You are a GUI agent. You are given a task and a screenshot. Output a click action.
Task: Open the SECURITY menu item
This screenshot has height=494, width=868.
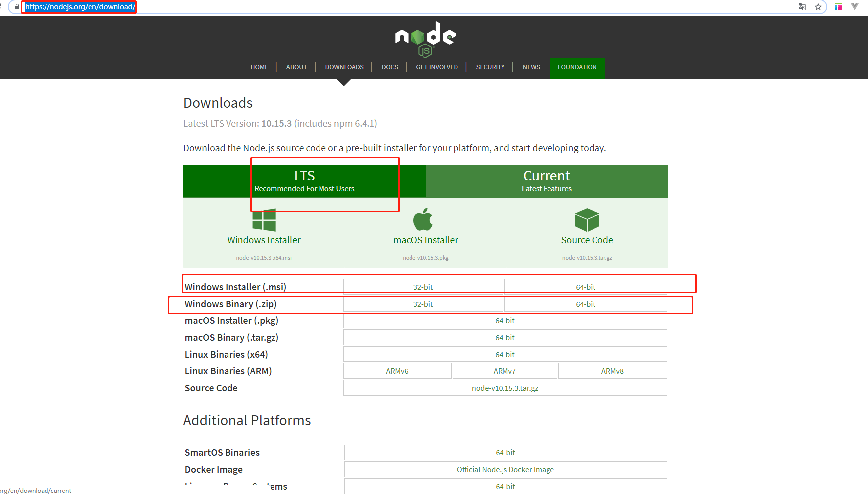(x=490, y=67)
